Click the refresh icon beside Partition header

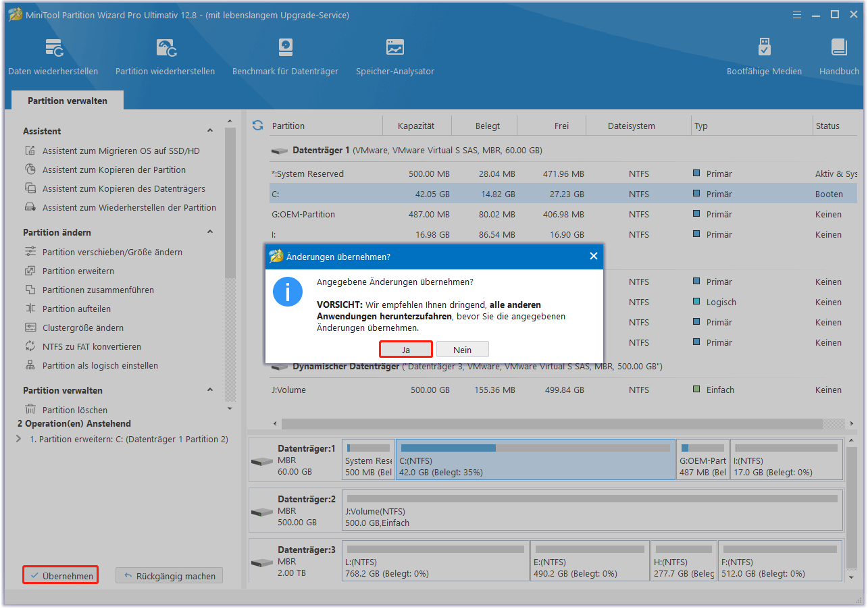click(257, 126)
